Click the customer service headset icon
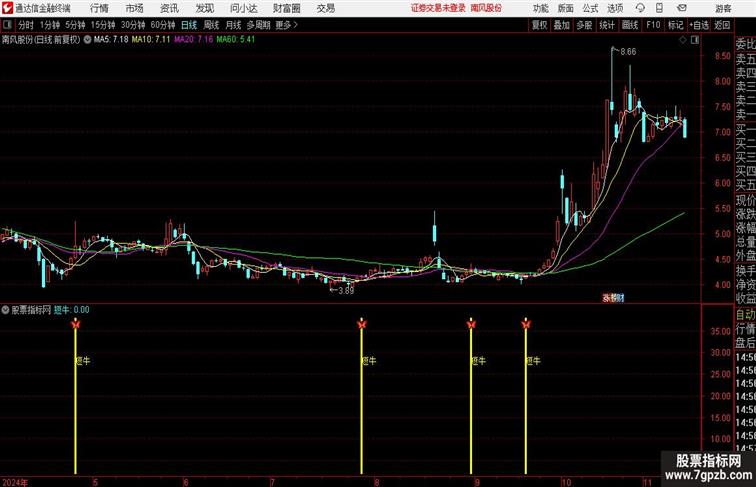 point(640,8)
